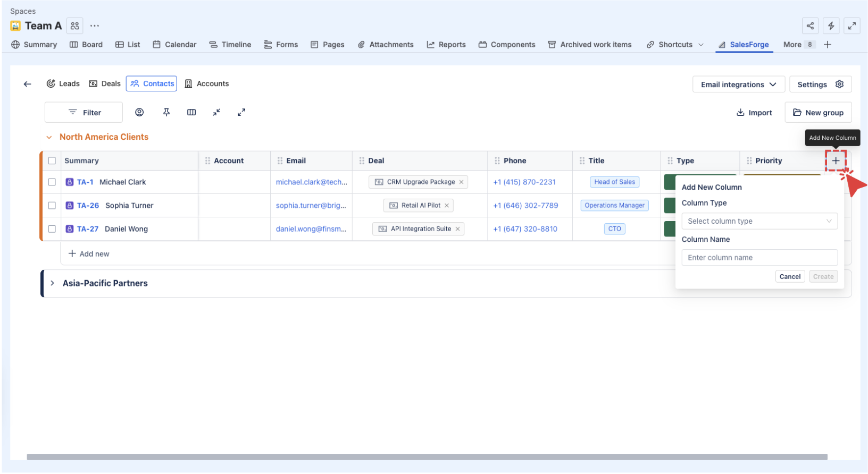868x474 pixels.
Task: Open the Email integrations dropdown
Action: [x=738, y=84]
